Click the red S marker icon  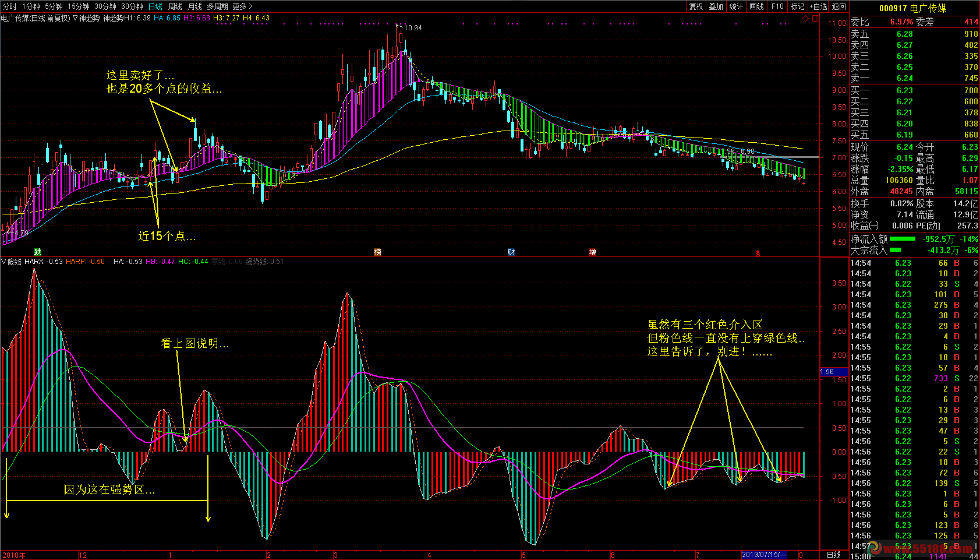pyautogui.click(x=758, y=253)
